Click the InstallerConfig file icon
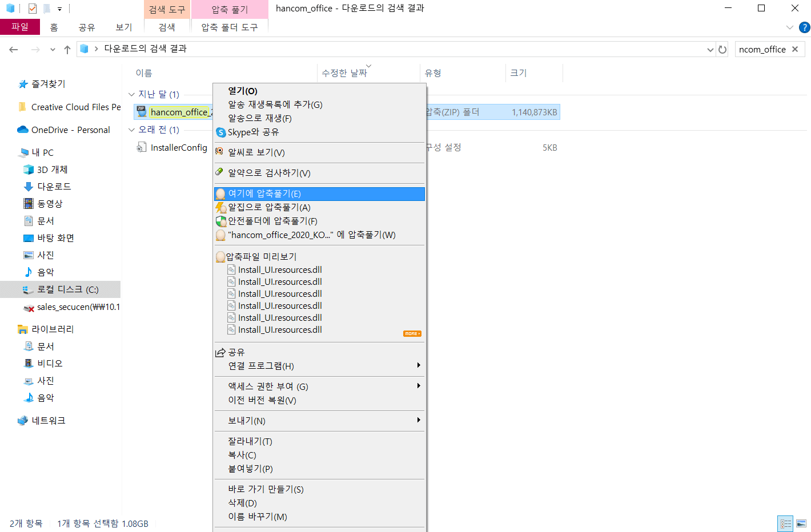 pos(141,147)
